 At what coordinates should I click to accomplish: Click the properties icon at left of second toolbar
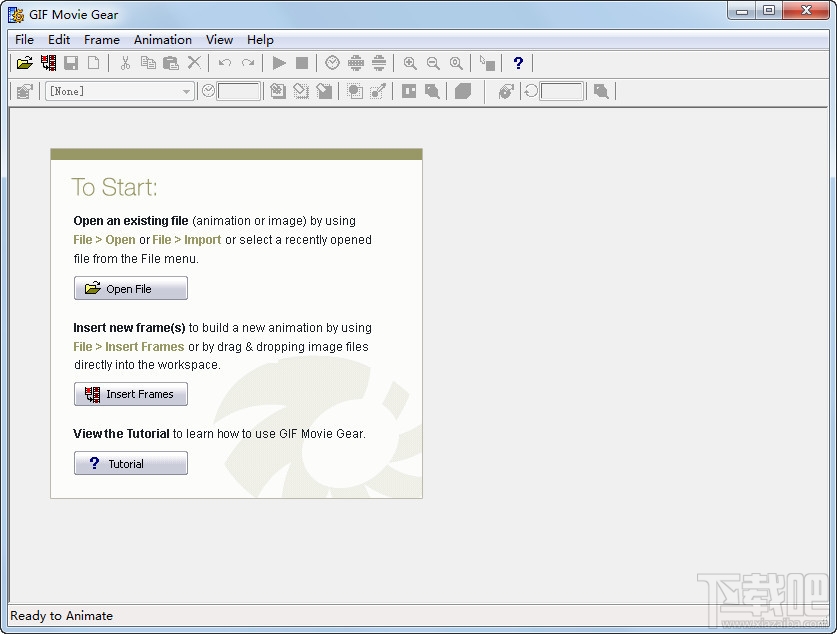click(x=25, y=91)
